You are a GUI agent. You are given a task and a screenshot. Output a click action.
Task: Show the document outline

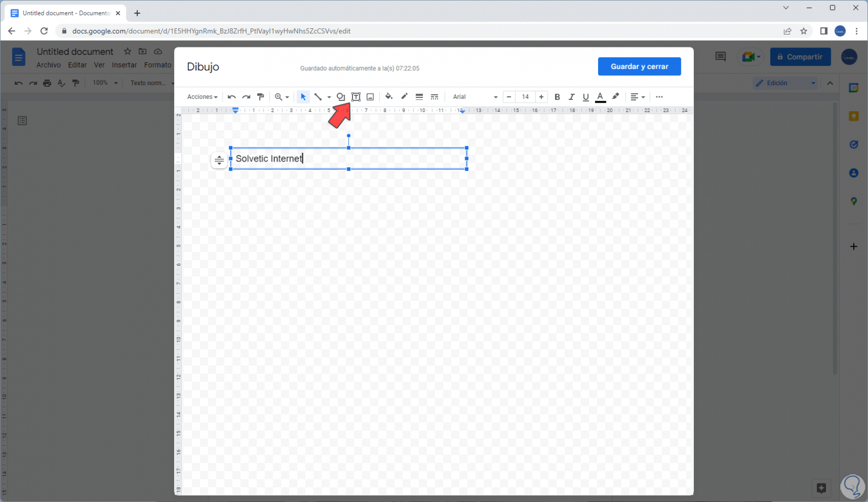coord(22,121)
